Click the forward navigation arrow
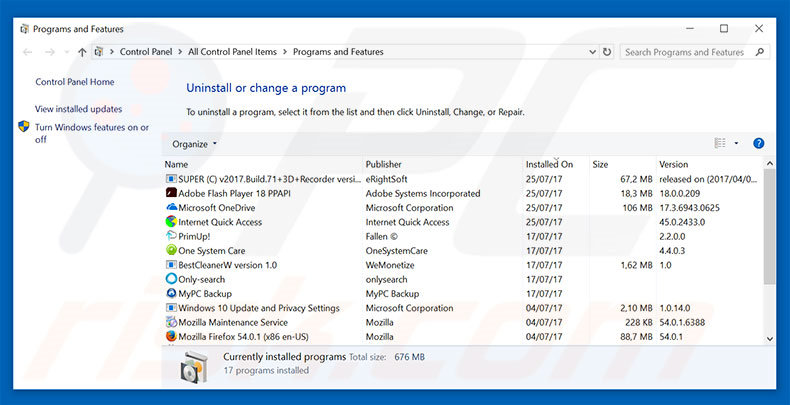The height and width of the screenshot is (405, 790). tap(49, 52)
